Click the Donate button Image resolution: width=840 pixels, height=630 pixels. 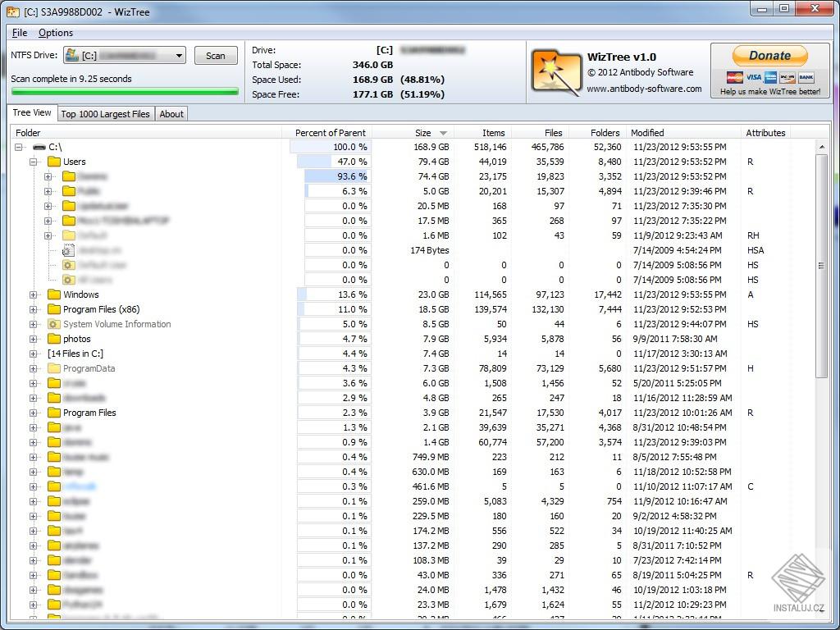point(769,55)
